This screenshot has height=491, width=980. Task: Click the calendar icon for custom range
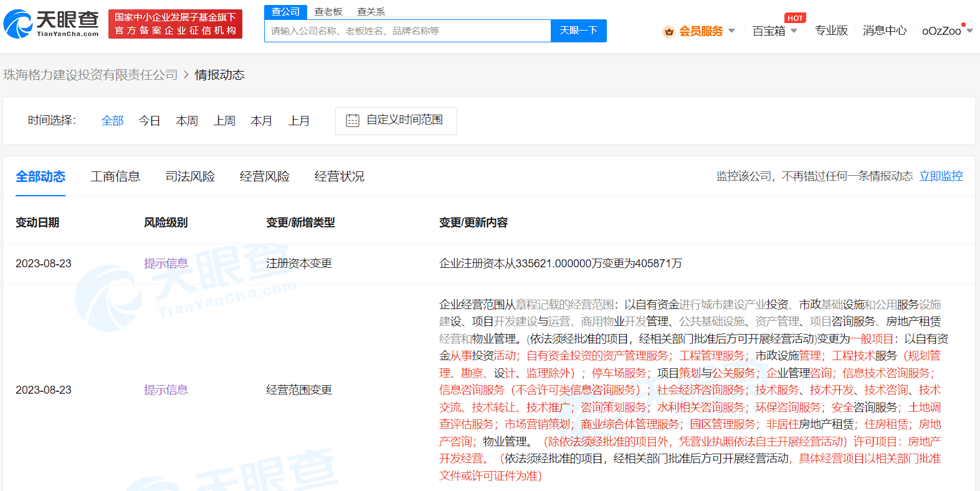pos(353,120)
